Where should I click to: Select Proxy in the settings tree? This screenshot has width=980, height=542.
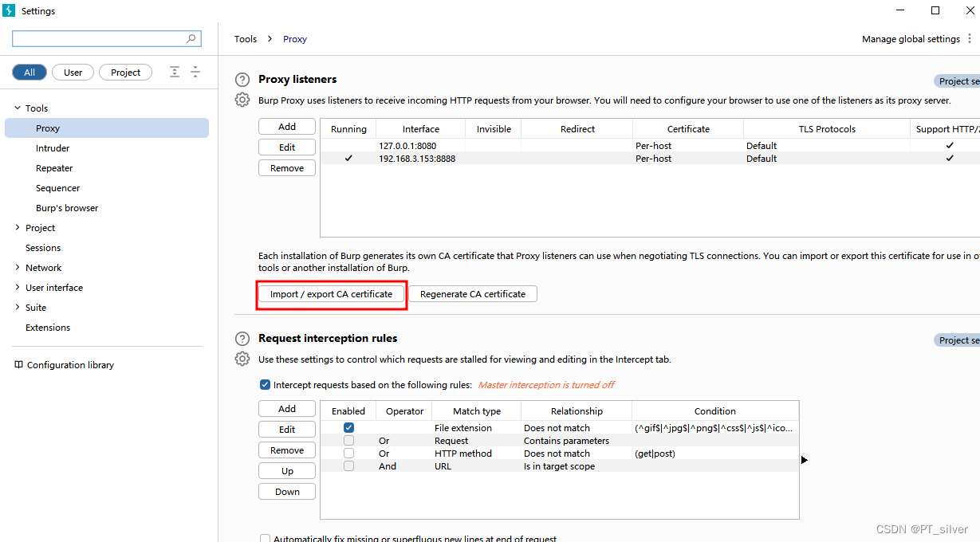click(x=107, y=128)
